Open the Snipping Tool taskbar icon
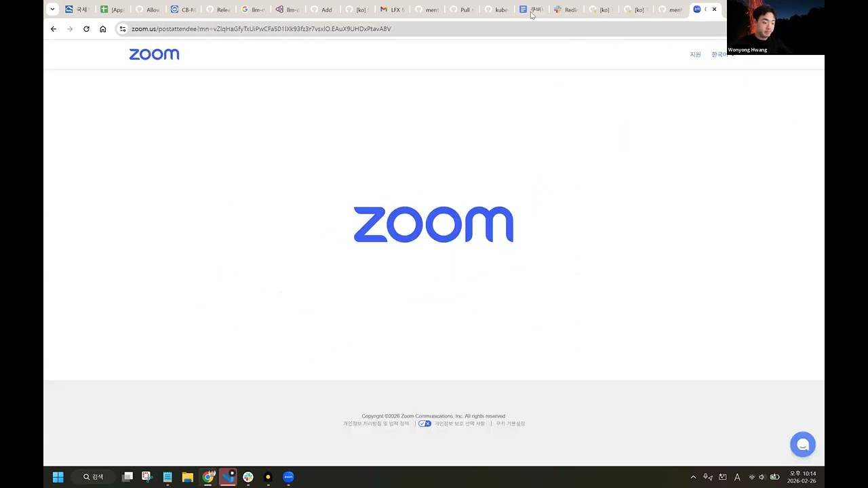 (147, 477)
